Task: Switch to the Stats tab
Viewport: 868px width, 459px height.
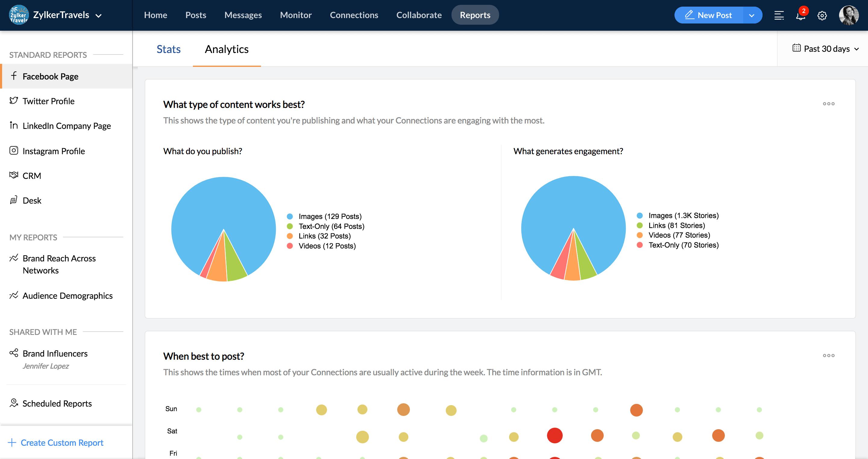Action: click(x=168, y=49)
